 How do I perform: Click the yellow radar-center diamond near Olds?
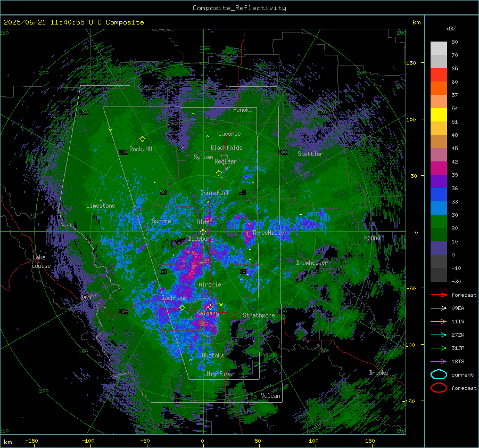coord(203,232)
